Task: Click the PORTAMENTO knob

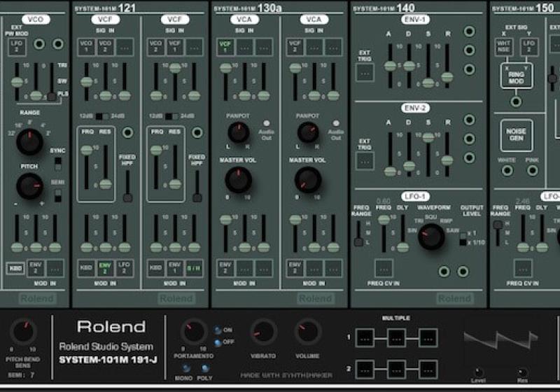Action: (194, 332)
